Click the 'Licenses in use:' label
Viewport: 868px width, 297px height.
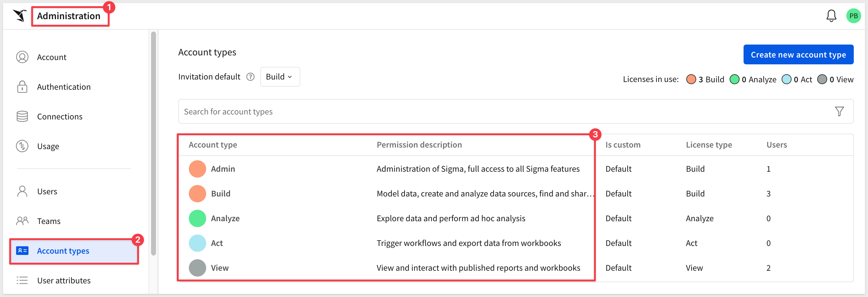tap(651, 80)
